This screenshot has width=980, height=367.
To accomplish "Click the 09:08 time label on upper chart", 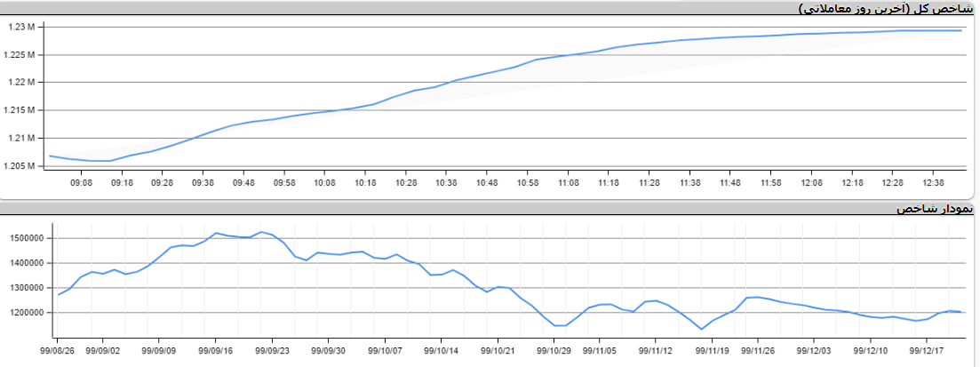I will 81,182.
